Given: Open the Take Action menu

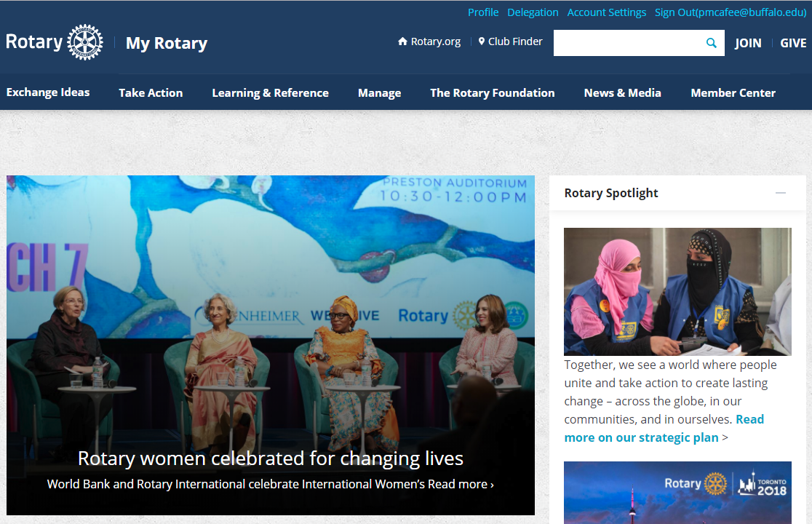Looking at the screenshot, I should point(151,92).
